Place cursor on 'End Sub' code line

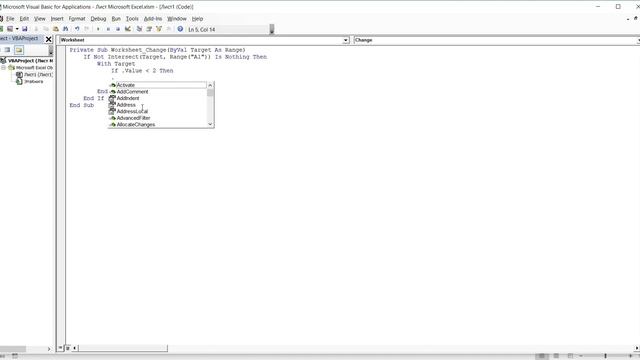point(82,105)
